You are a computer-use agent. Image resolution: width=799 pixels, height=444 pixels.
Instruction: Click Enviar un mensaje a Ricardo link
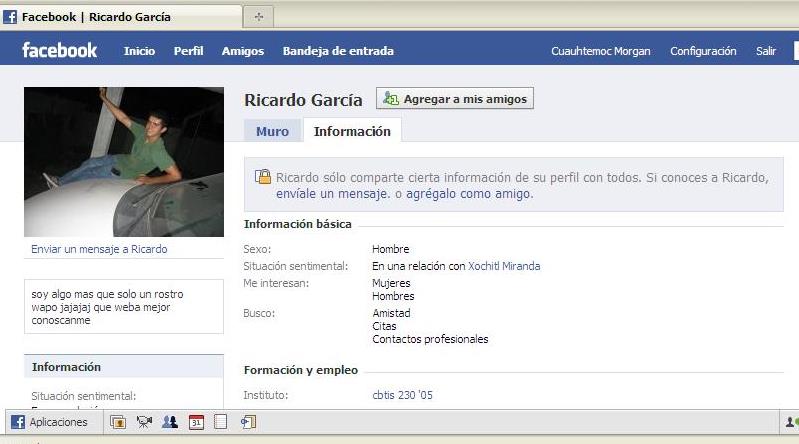99,249
